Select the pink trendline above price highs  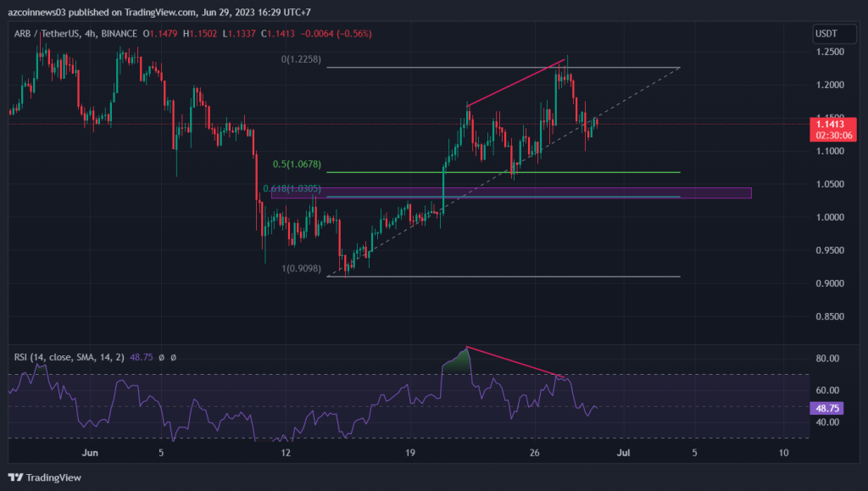[x=516, y=82]
